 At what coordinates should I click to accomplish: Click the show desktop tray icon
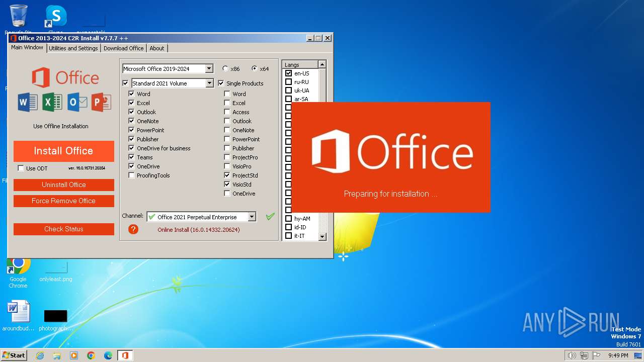638,355
